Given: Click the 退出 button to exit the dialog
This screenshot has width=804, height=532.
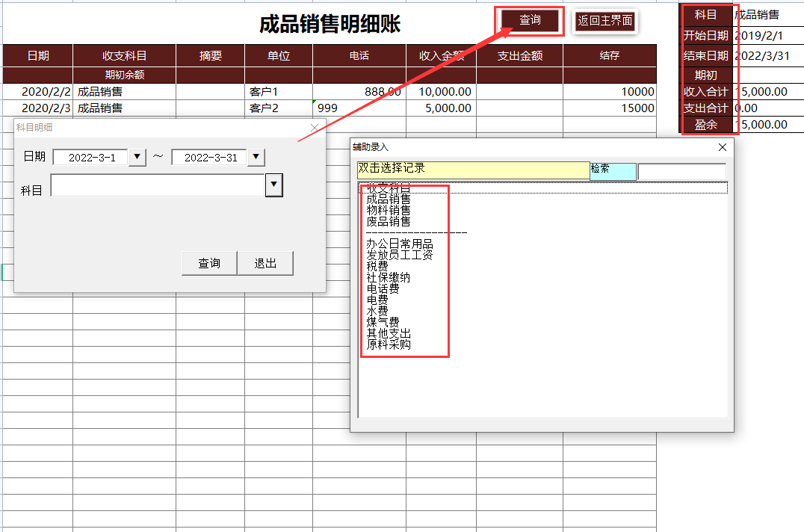Looking at the screenshot, I should [265, 262].
